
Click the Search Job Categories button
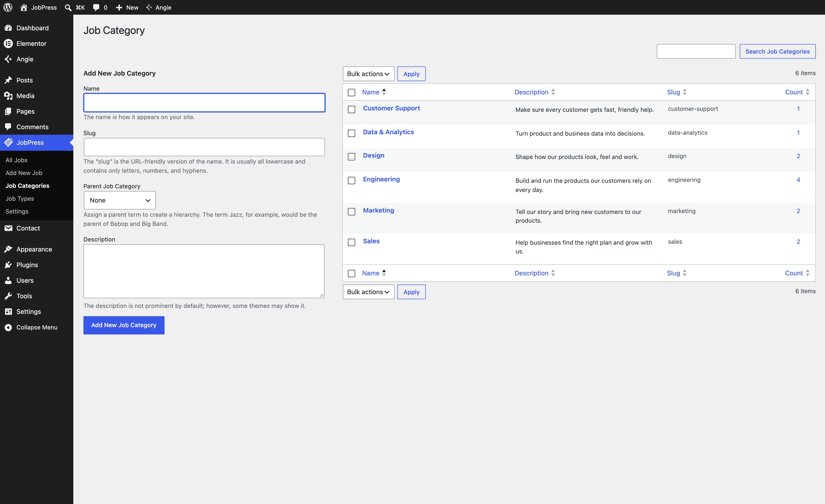(778, 51)
